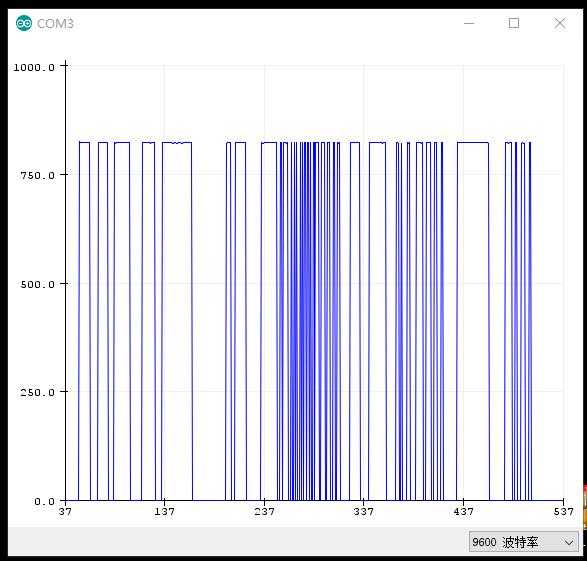Click the 500.0 y-axis label
Screen dimensions: 587x561
(x=37, y=284)
